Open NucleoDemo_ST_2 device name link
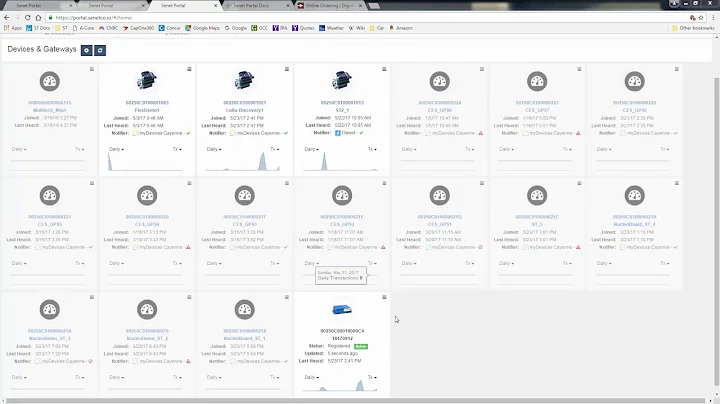 147,338
